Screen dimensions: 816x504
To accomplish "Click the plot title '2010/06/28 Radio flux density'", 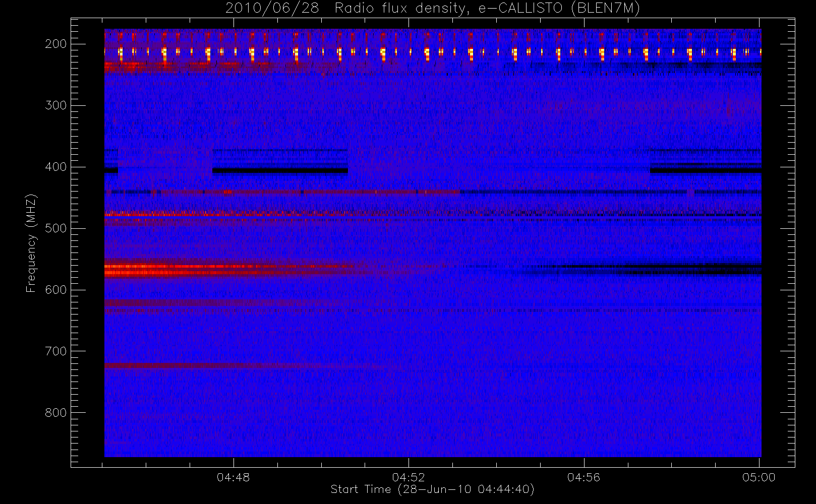I will pyautogui.click(x=433, y=9).
